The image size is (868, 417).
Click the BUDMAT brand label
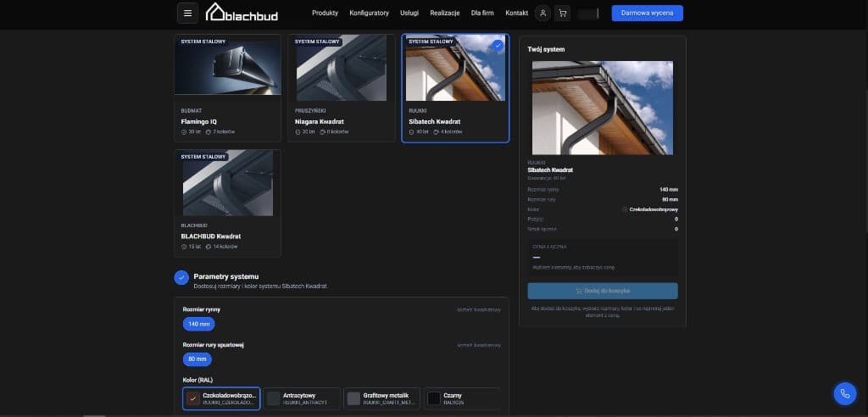click(x=191, y=111)
